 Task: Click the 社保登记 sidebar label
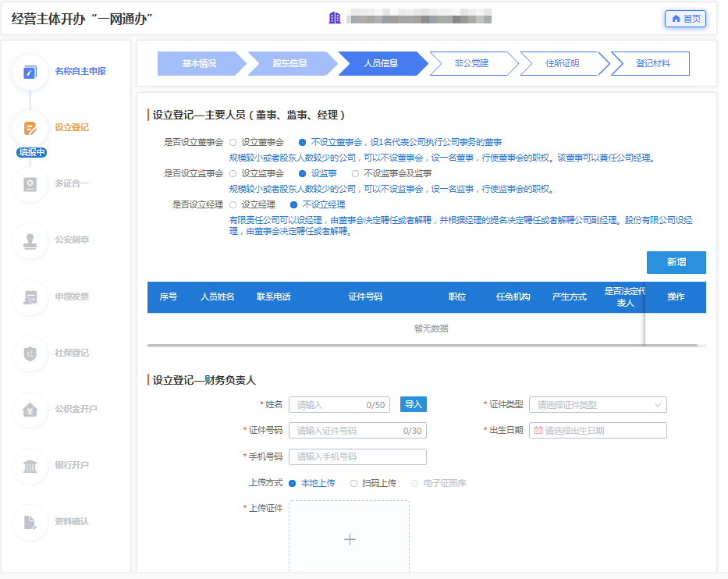point(72,353)
